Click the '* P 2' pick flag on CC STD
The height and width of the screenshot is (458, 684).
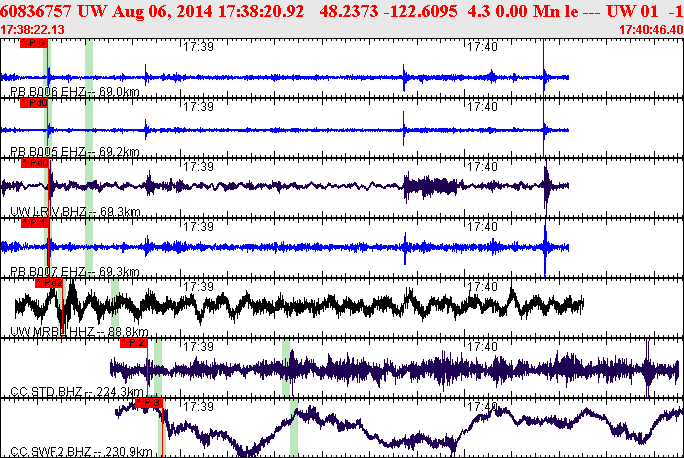pyautogui.click(x=134, y=343)
